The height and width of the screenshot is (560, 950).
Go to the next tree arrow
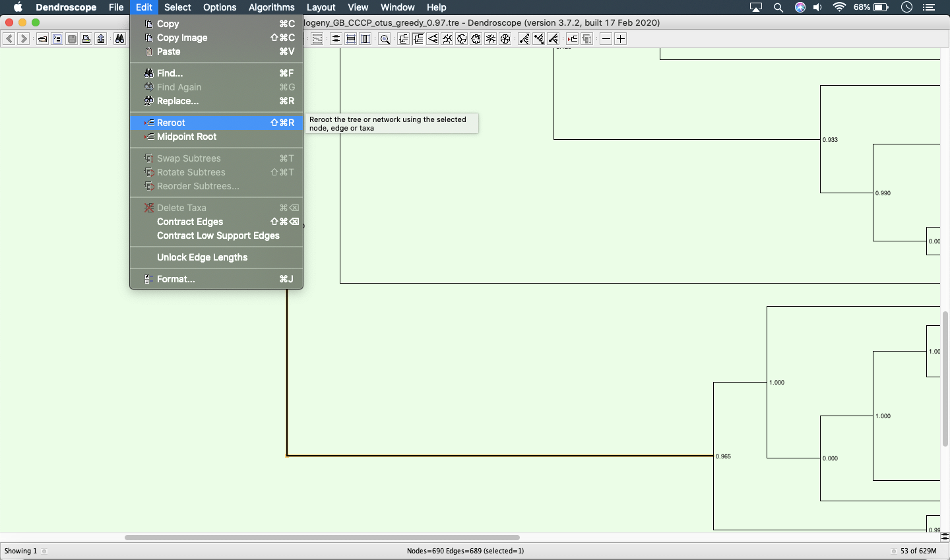tap(24, 39)
